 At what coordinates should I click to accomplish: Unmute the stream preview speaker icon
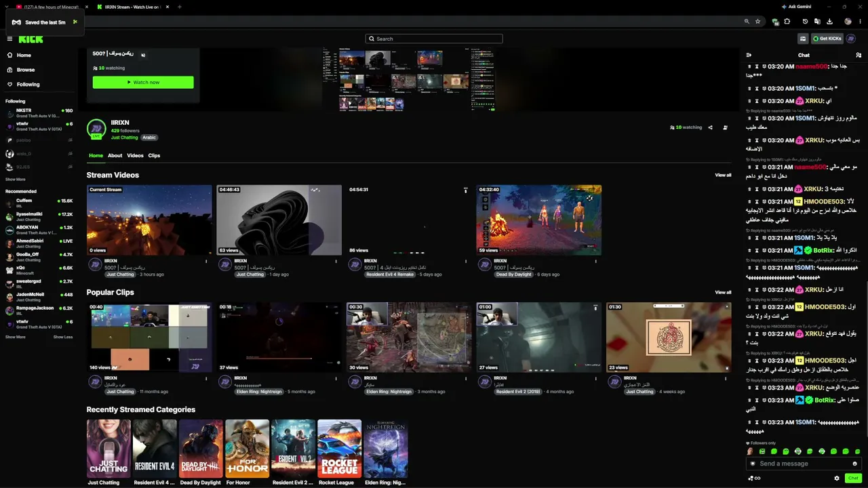142,54
